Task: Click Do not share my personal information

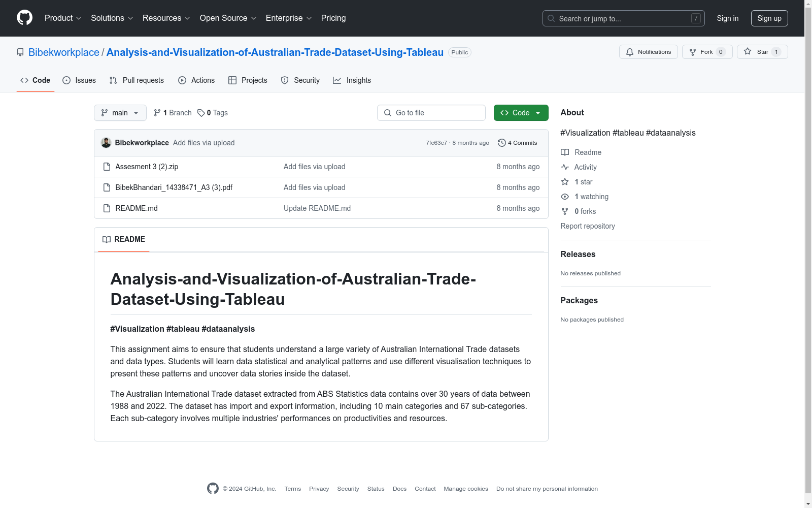Action: coord(547,489)
